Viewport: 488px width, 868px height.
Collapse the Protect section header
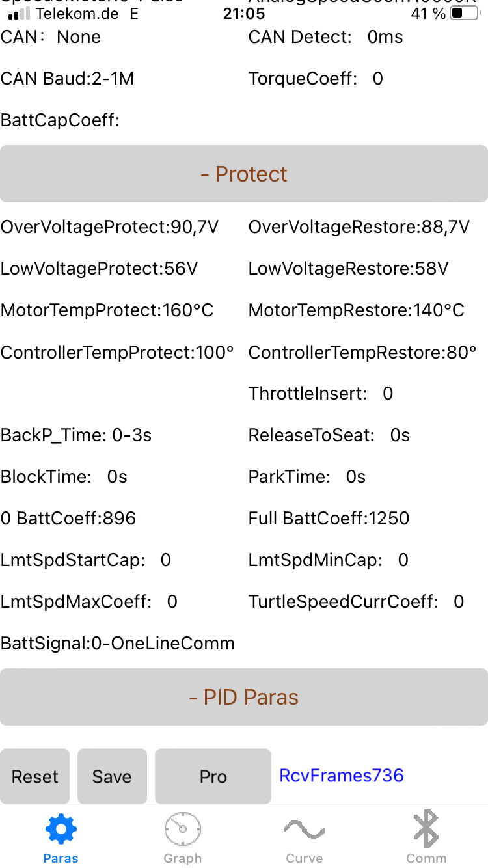pyautogui.click(x=244, y=174)
